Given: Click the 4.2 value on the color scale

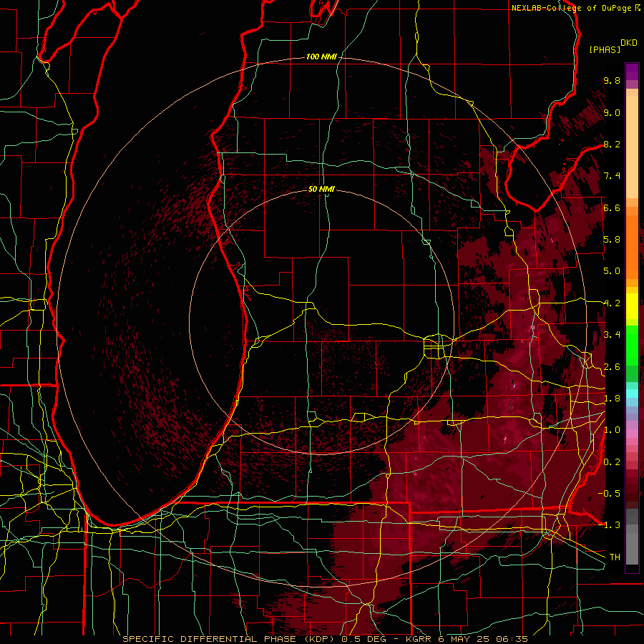Looking at the screenshot, I should 612,303.
